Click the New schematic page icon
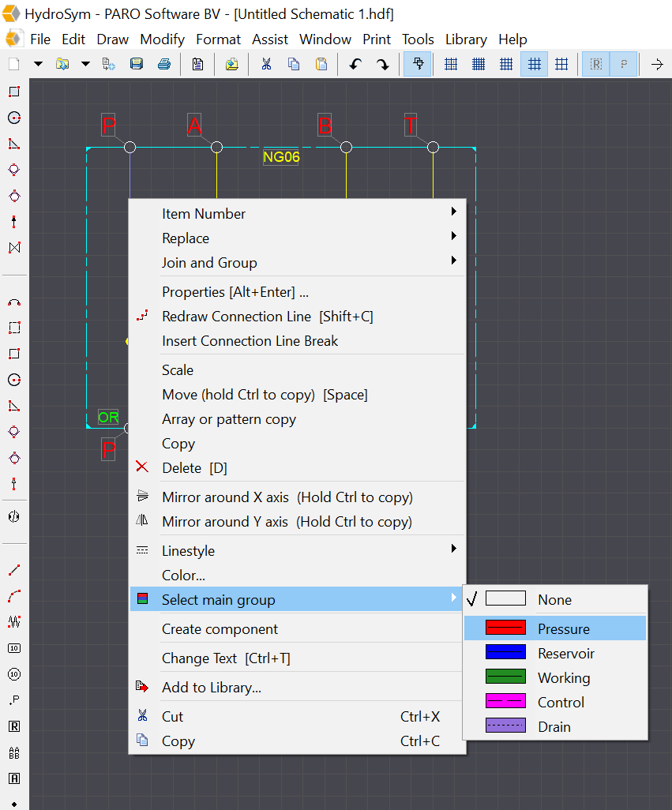The width and height of the screenshot is (672, 810). pos(14,64)
